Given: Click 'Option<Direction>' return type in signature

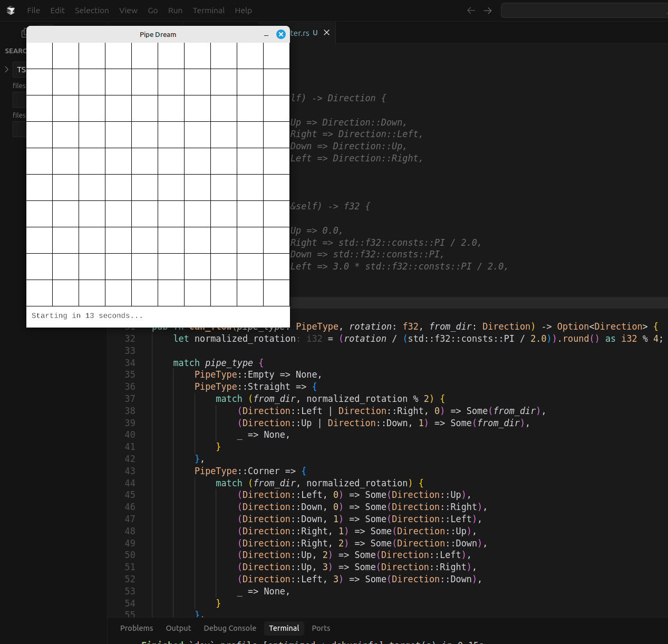Looking at the screenshot, I should 602,326.
